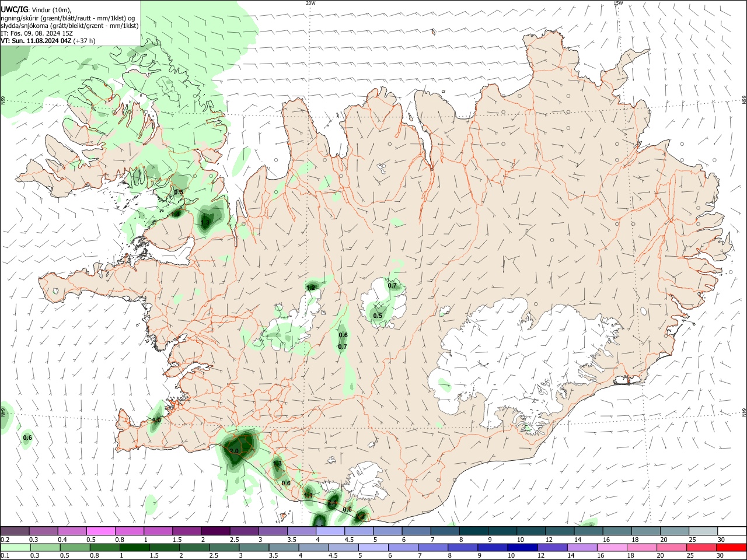
Task: Click the 'IT: Fös. 09. 08. 2024 15Z' line
Action: click(x=37, y=33)
